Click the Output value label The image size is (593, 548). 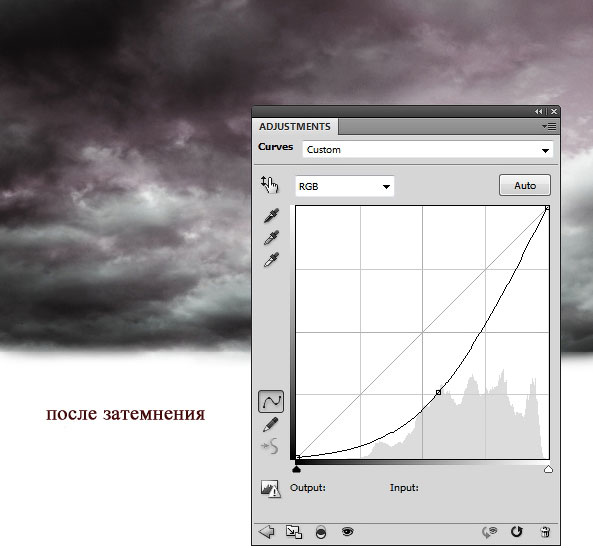(308, 488)
